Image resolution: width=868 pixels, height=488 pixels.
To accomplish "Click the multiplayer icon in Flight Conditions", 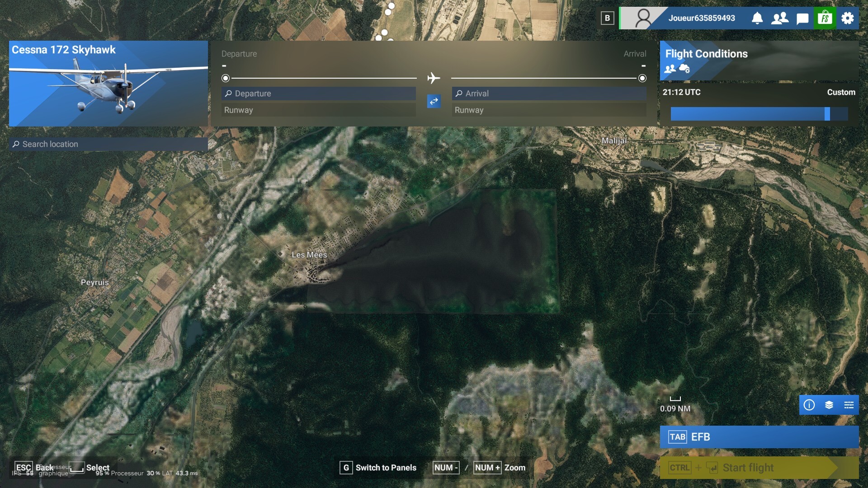I will pyautogui.click(x=670, y=69).
